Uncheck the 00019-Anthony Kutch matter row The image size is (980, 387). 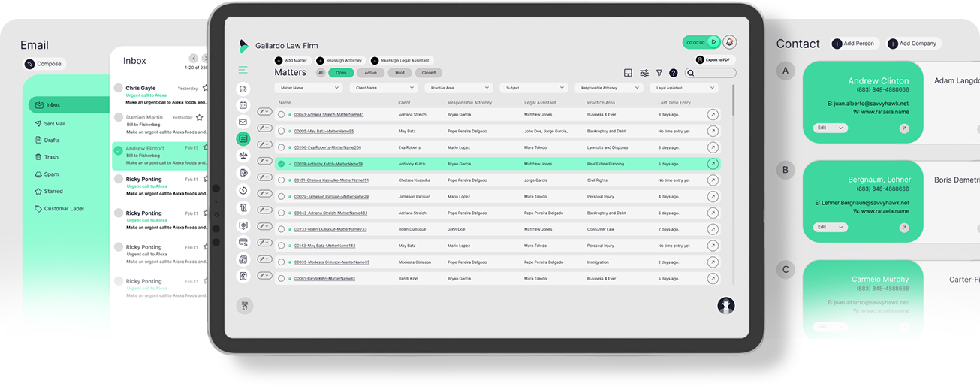pos(282,164)
